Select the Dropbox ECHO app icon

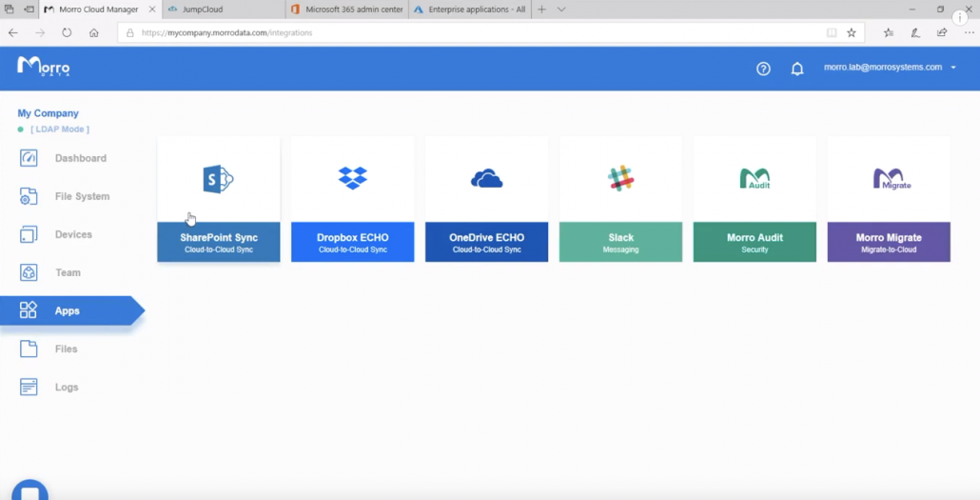pyautogui.click(x=352, y=178)
